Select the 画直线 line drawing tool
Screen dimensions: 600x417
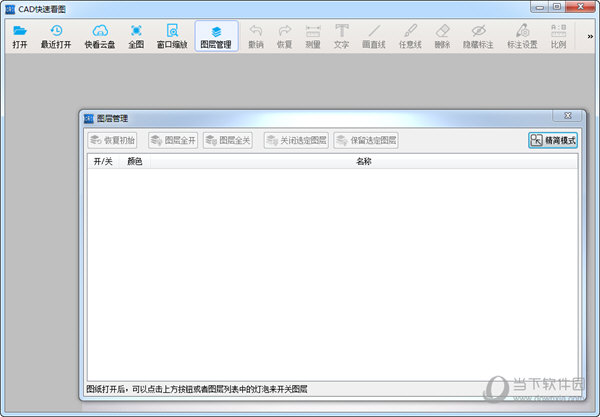point(374,37)
